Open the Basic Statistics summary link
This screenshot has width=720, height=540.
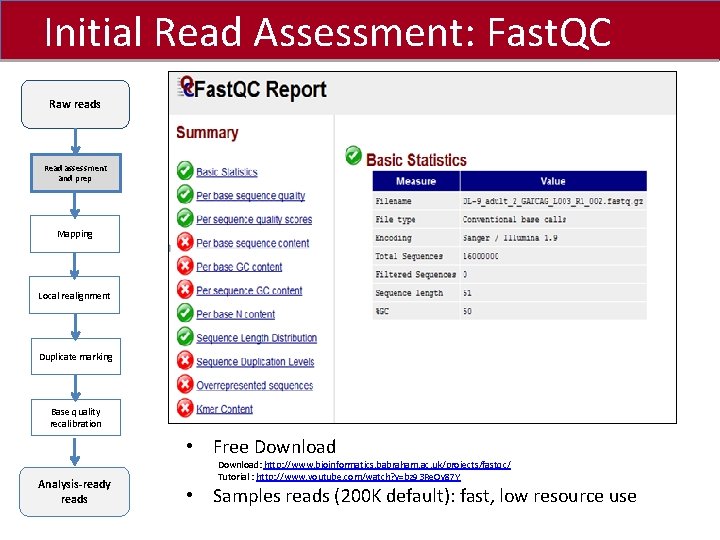pos(227,172)
